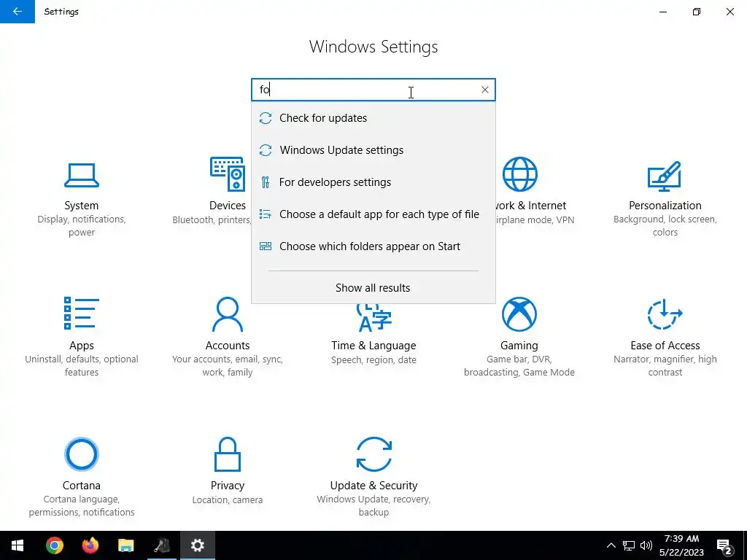Open the Network & Internet globe icon
Image resolution: width=747 pixels, height=560 pixels.
point(519,174)
